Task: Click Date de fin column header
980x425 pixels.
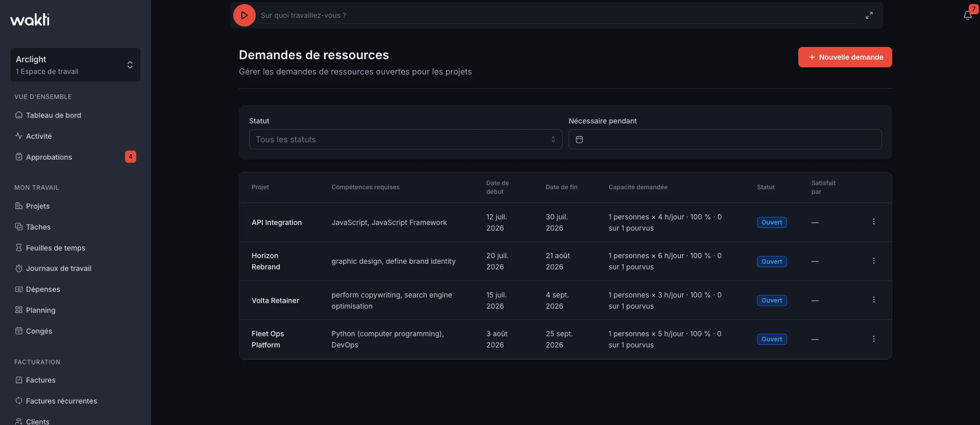Action: [x=561, y=187]
